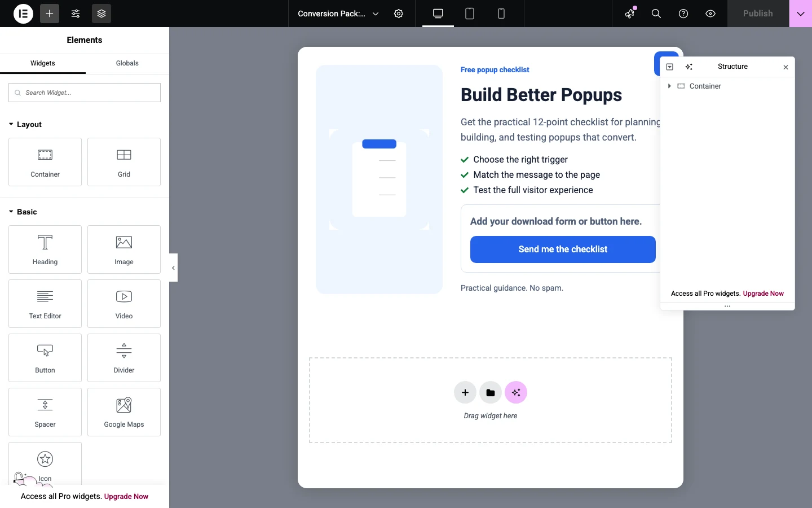Collapse the Elements panel with arrow handle
The image size is (812, 508).
[173, 268]
